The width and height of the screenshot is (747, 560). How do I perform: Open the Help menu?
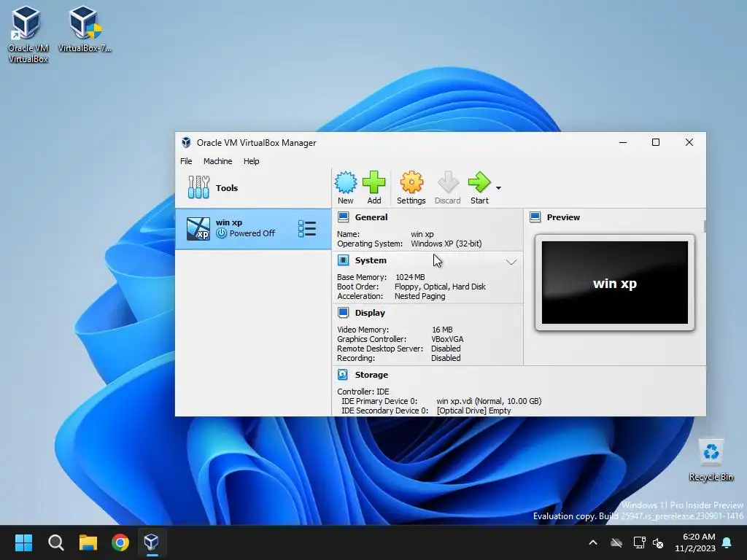pyautogui.click(x=252, y=161)
